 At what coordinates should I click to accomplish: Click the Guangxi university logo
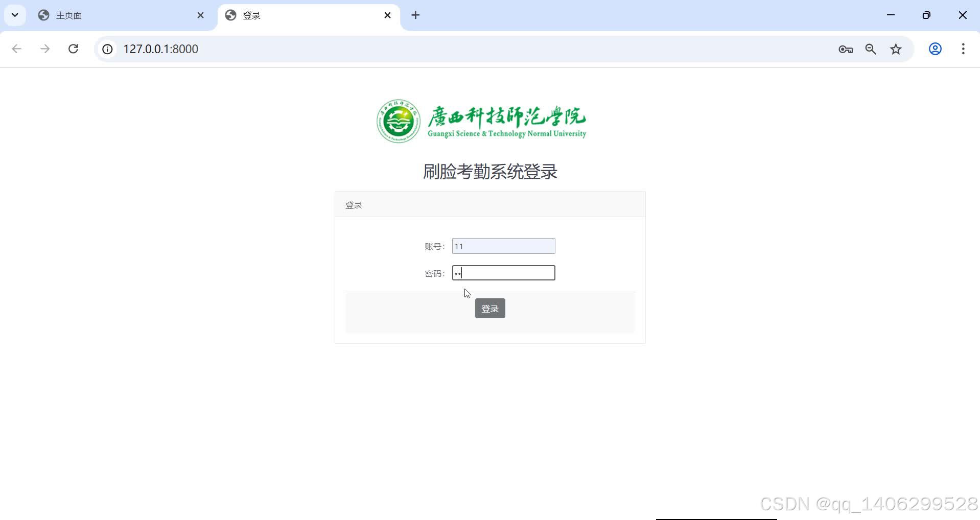[398, 121]
